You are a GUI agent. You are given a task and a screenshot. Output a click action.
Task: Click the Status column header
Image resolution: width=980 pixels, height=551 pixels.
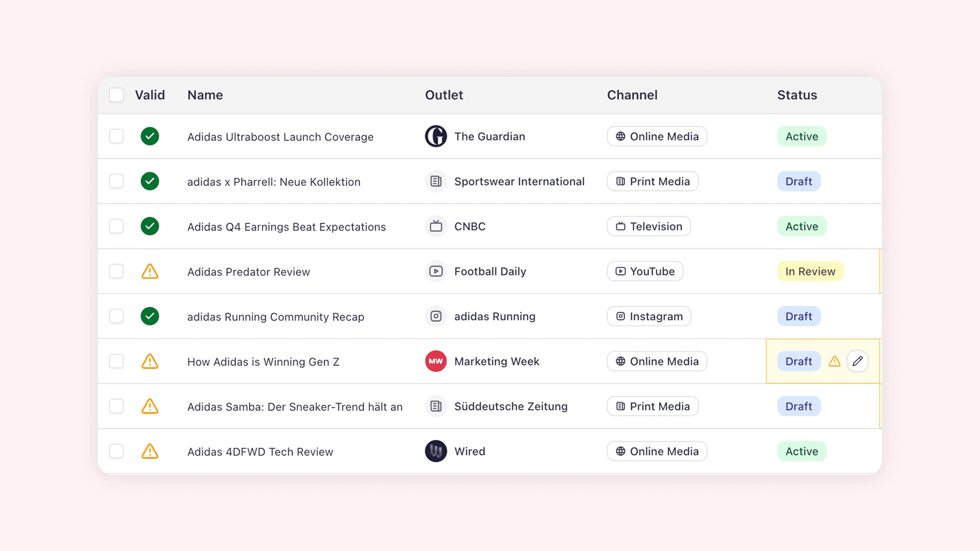[x=797, y=95]
